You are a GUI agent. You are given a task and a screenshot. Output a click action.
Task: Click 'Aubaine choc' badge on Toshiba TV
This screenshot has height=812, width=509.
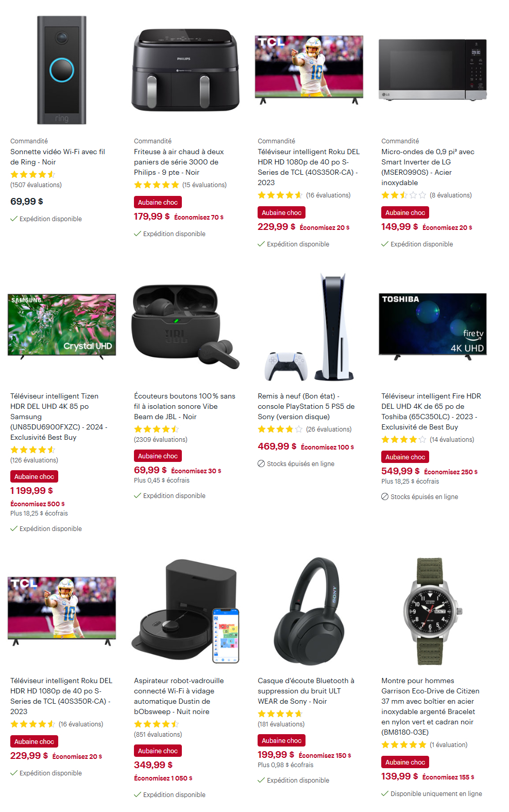[x=405, y=457]
